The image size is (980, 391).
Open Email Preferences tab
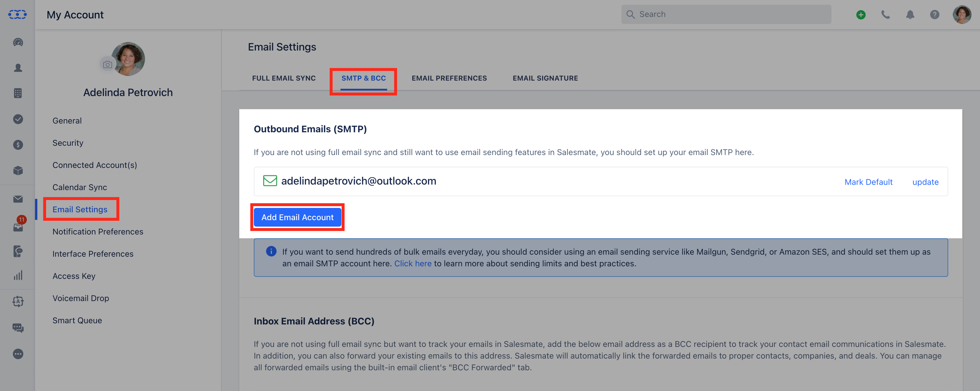(x=449, y=78)
